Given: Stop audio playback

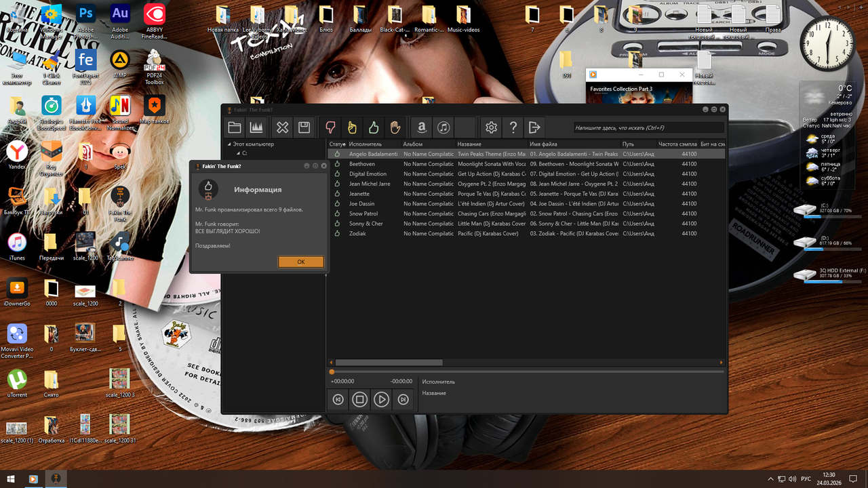Looking at the screenshot, I should click(360, 400).
